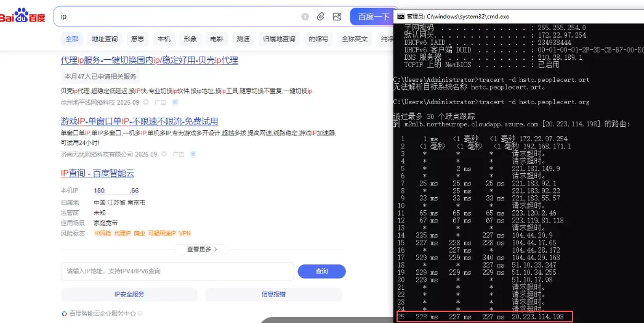Click ad badge icon beside 徐州地平线网络科技
644x323 pixels.
point(175,102)
